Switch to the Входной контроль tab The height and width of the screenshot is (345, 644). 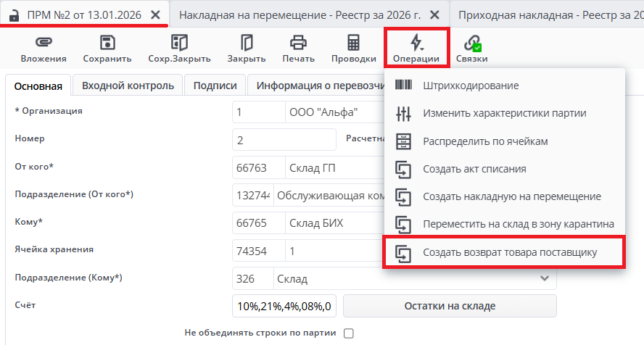point(128,86)
